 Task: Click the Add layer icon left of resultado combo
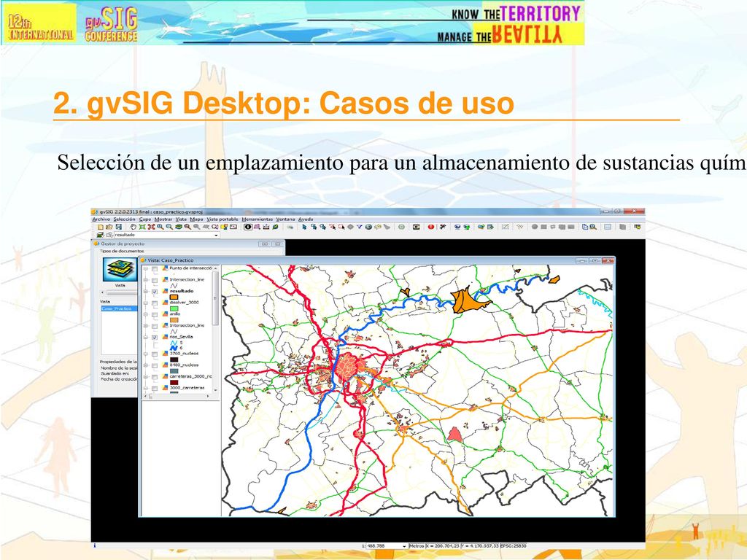tap(99, 235)
